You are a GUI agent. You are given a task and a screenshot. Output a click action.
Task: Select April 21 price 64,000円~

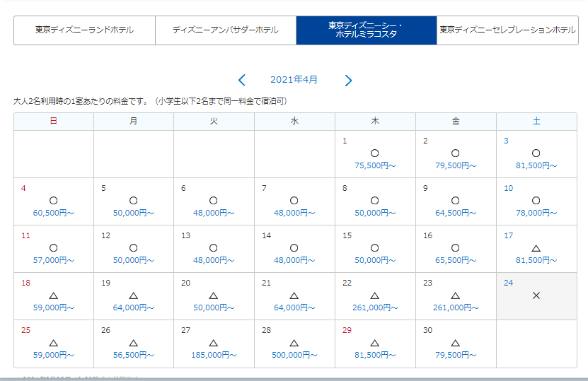(294, 307)
